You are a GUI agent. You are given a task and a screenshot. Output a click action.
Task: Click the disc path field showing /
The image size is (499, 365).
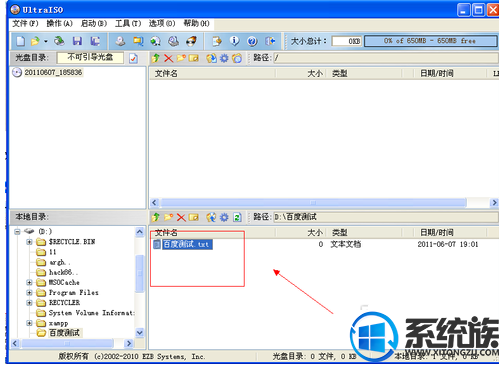tap(385, 58)
